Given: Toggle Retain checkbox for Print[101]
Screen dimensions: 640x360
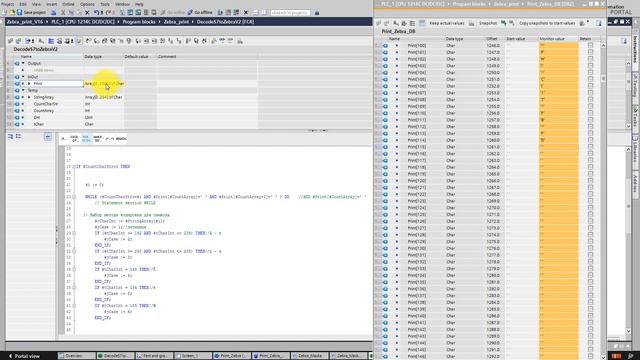Looking at the screenshot, I should coord(591,52).
